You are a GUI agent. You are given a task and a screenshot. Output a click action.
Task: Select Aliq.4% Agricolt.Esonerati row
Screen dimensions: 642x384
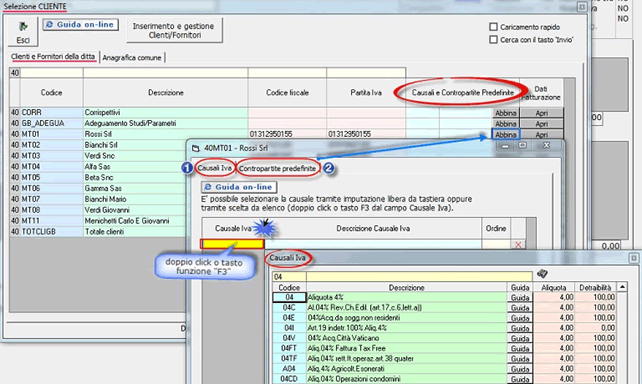[406, 369]
